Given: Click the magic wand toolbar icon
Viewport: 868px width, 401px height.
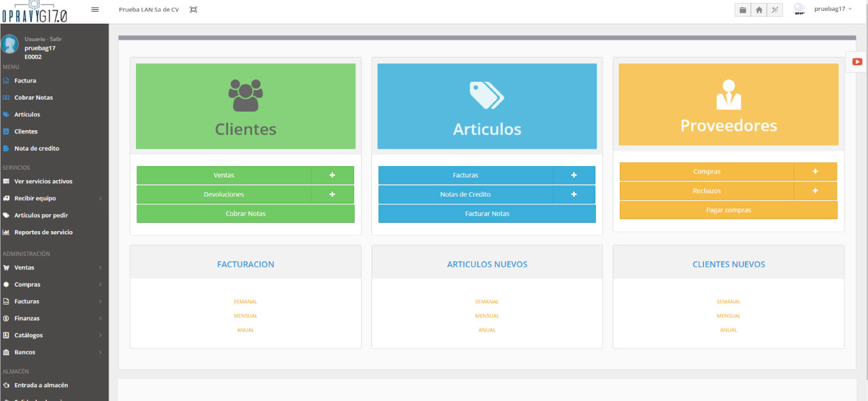Looking at the screenshot, I should click(775, 10).
